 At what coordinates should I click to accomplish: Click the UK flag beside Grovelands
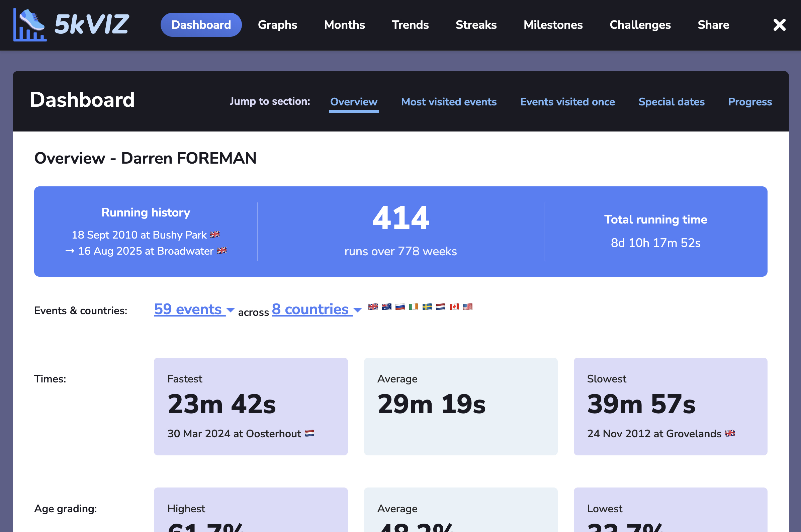coord(730,434)
